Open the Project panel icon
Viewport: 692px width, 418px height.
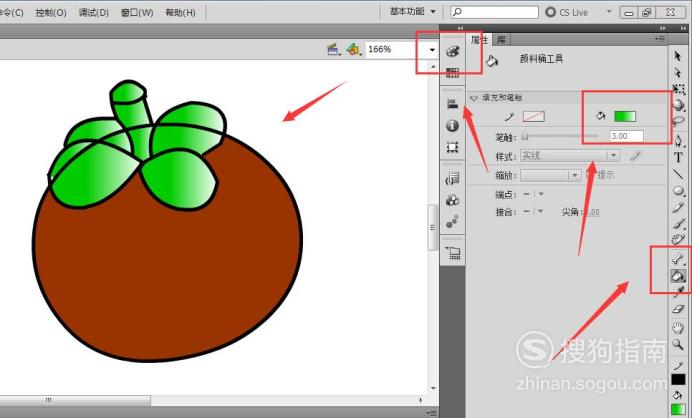[453, 253]
